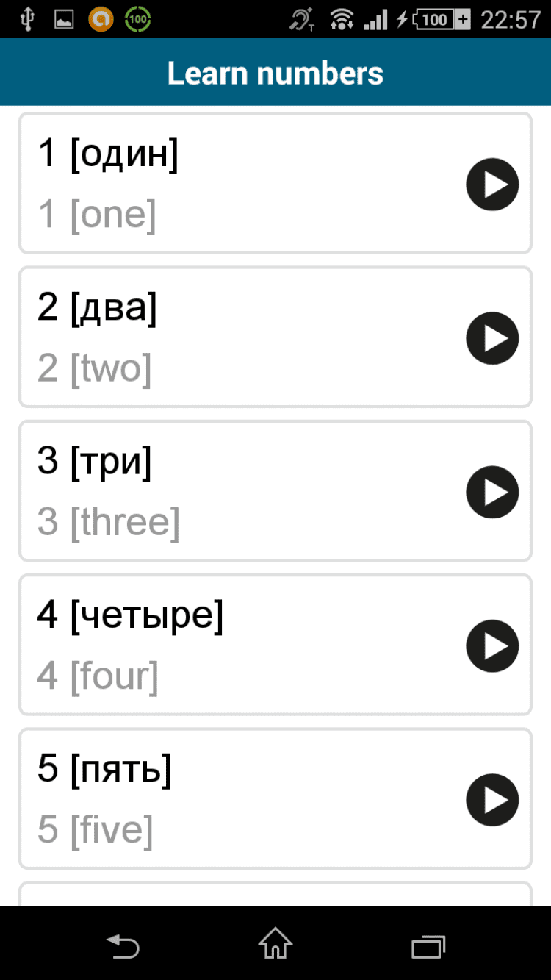Tap the USB connection status icon
Screen dimensions: 551x980
point(28,20)
